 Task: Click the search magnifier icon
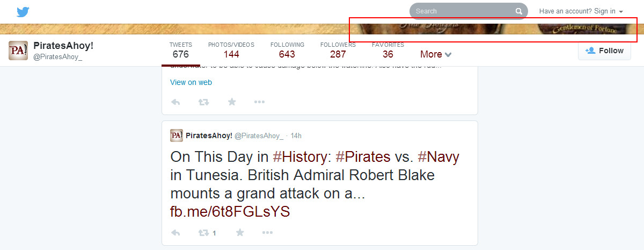[x=518, y=11]
